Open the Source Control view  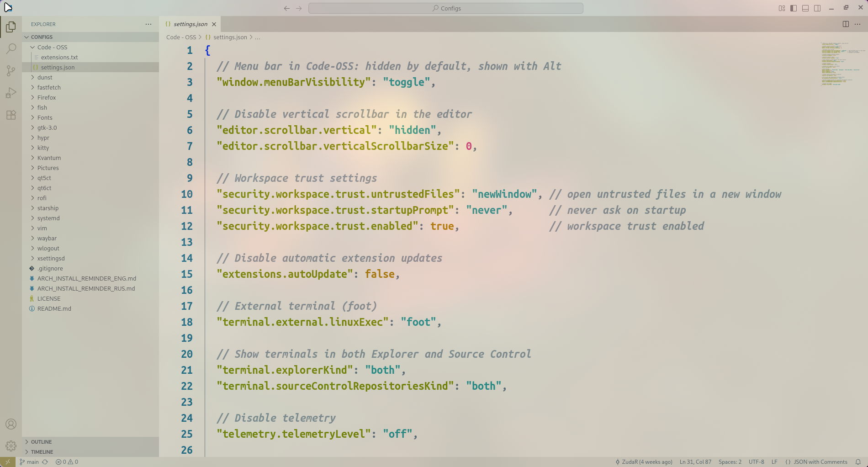(11, 71)
